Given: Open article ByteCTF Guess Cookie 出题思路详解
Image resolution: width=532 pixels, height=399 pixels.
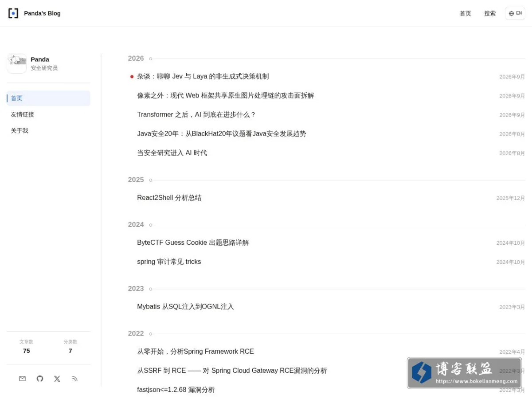Looking at the screenshot, I should pos(193,243).
